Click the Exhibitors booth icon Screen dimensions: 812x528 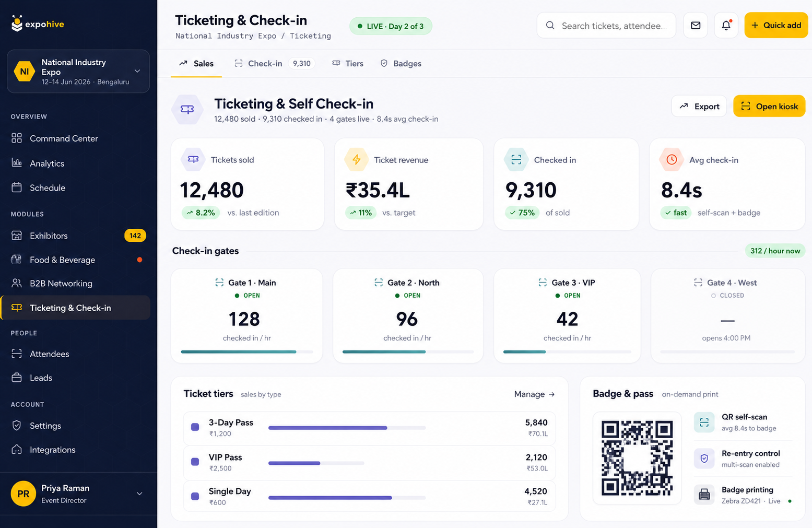pyautogui.click(x=17, y=236)
